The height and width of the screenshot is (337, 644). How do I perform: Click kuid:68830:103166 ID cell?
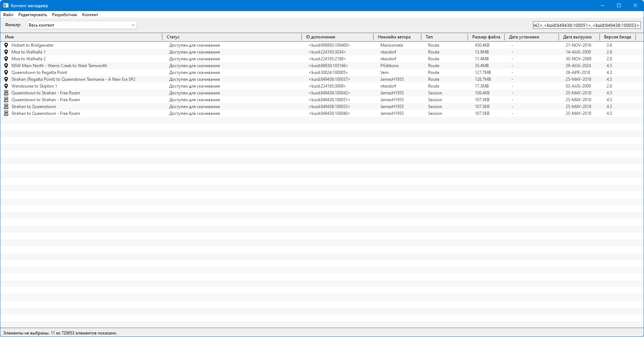point(328,66)
